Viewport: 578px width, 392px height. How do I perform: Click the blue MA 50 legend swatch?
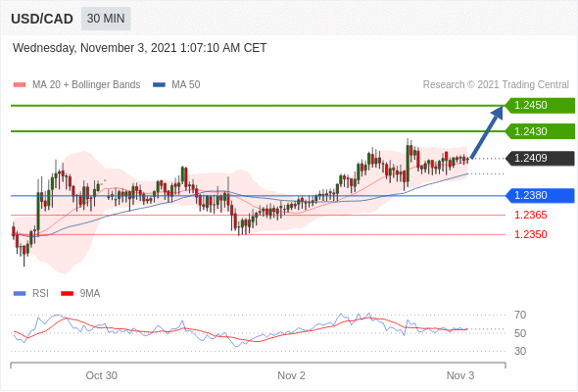(160, 85)
